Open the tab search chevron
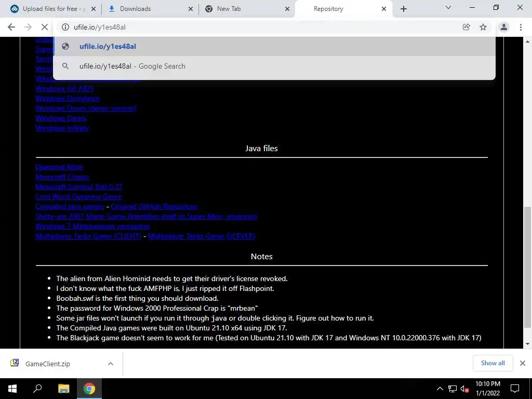The height and width of the screenshot is (399, 532). coord(448,7)
